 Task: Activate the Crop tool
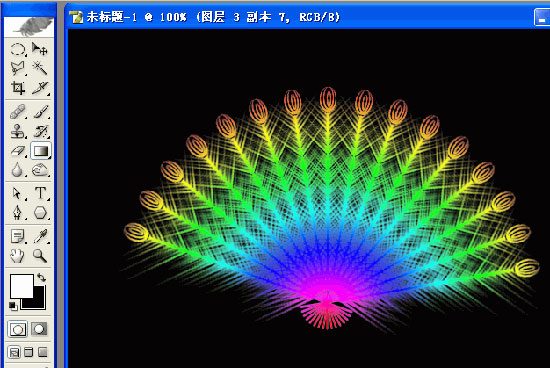tap(18, 88)
